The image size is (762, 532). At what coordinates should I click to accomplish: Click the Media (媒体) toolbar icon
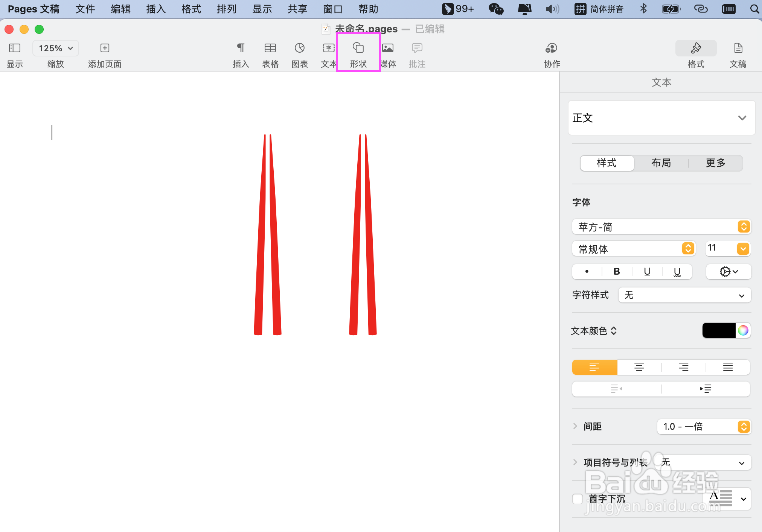tap(388, 48)
